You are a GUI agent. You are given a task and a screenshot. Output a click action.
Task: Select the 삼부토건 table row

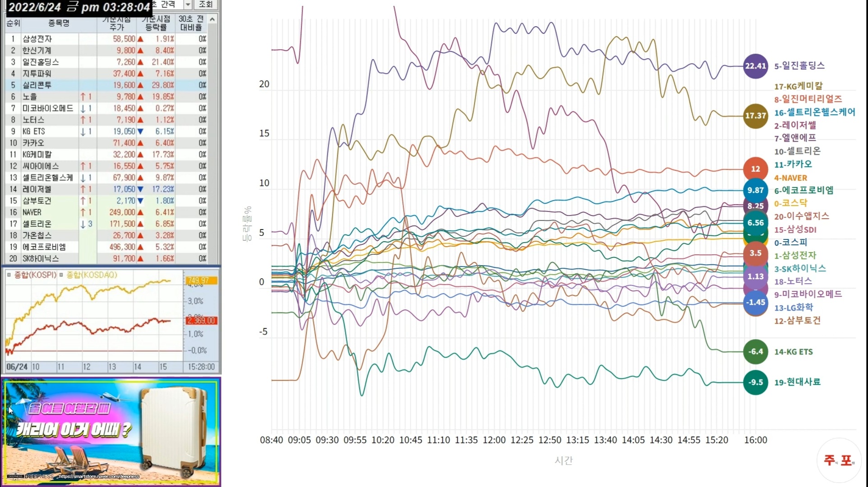106,201
